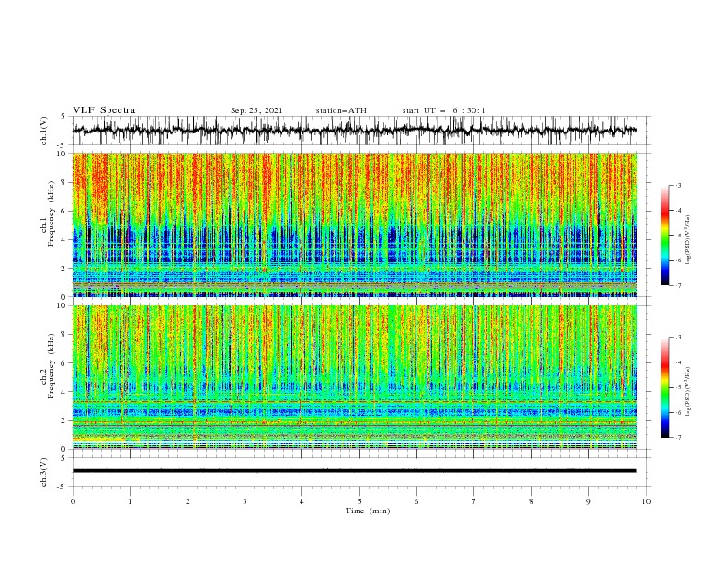The image size is (728, 563).
Task: Click the time axis tick label "10"
Action: [x=646, y=501]
